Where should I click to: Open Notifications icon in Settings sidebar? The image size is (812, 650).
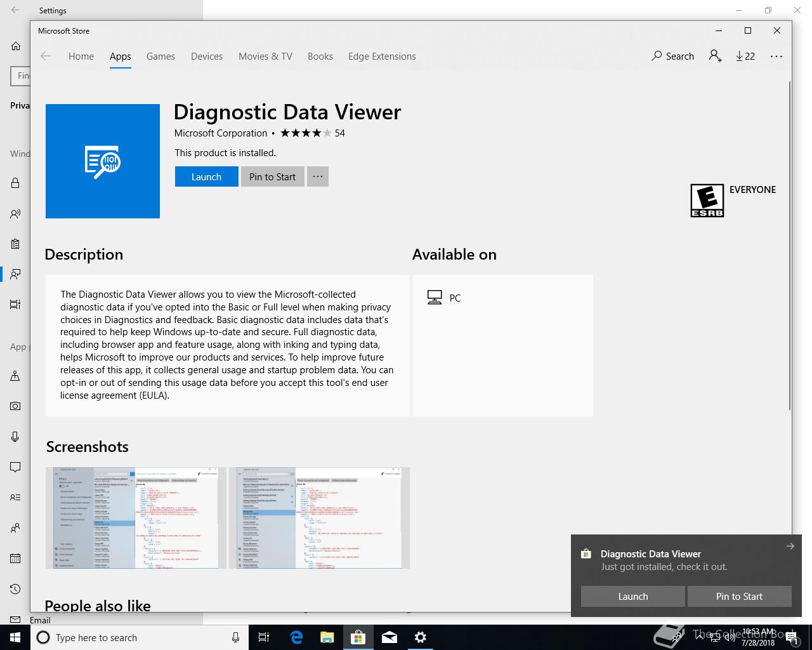click(15, 467)
